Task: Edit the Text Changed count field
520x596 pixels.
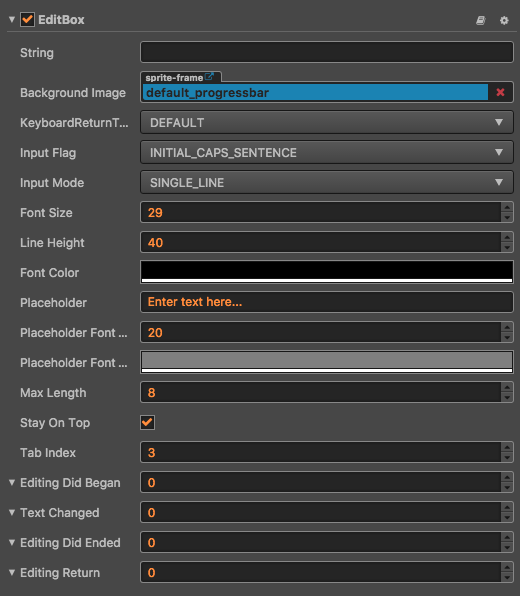Action: tap(320, 512)
